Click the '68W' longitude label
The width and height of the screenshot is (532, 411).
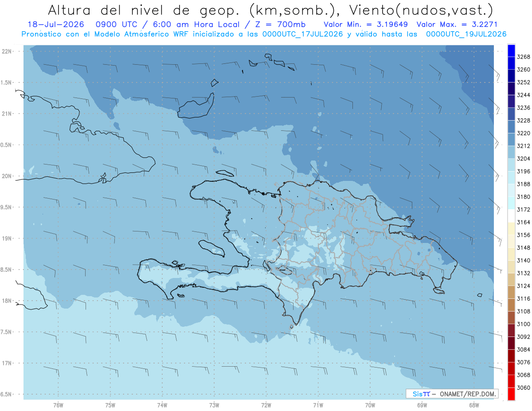click(474, 405)
